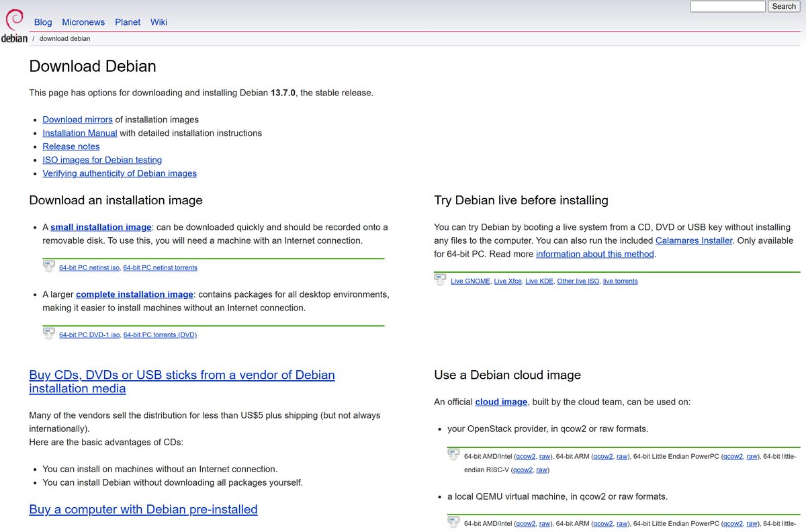Focus the search text field
The width and height of the screenshot is (806, 532).
click(x=727, y=6)
